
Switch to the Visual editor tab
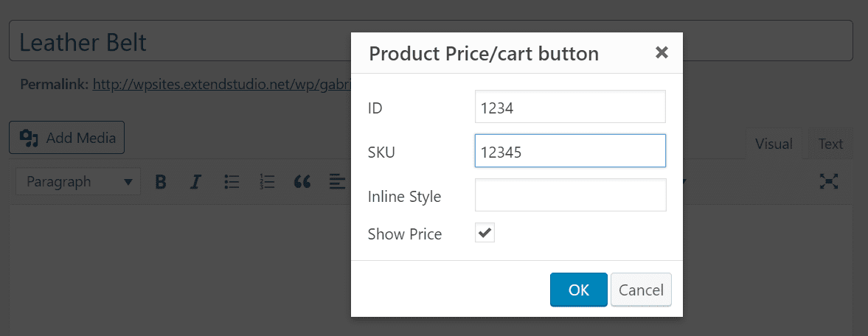(x=774, y=144)
